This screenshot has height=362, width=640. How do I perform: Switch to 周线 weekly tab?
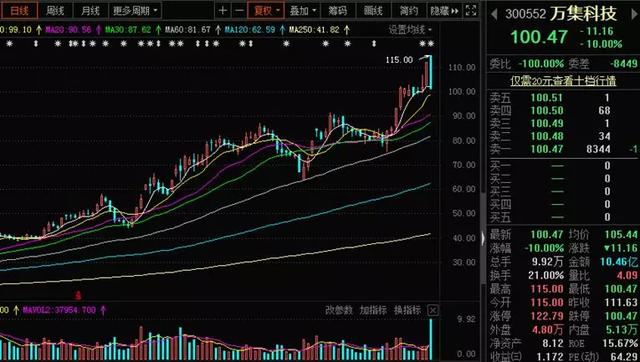coord(55,11)
